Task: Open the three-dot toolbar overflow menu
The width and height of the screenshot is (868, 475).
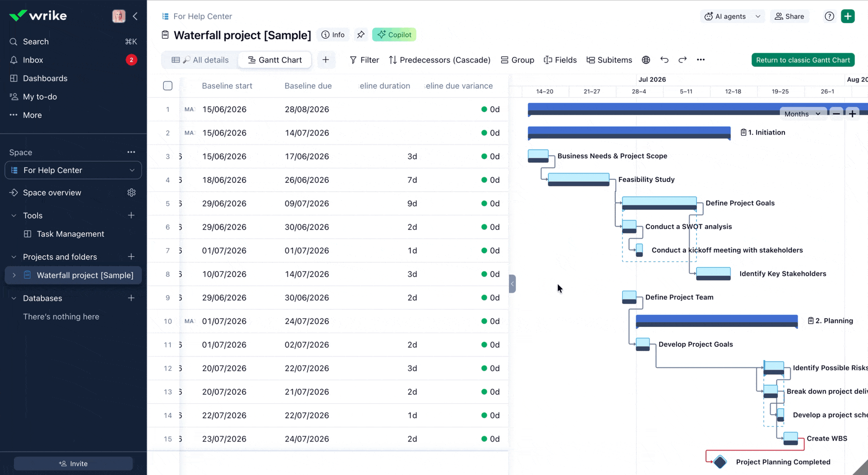Action: (701, 60)
